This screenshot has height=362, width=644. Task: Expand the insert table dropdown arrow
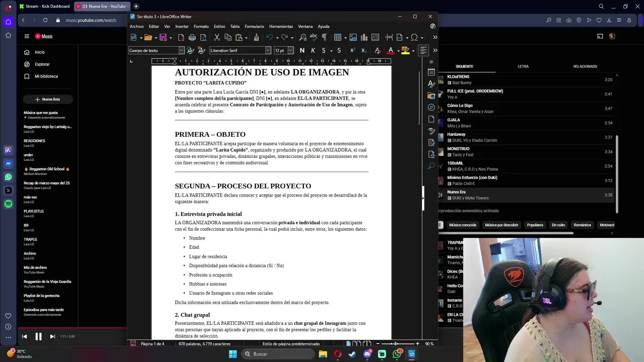pos(345,38)
